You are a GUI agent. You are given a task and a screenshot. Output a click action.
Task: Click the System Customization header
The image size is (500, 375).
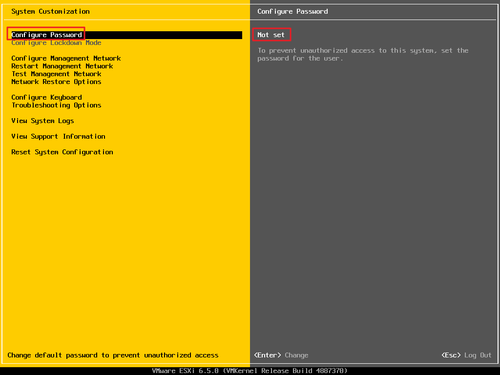tap(50, 11)
